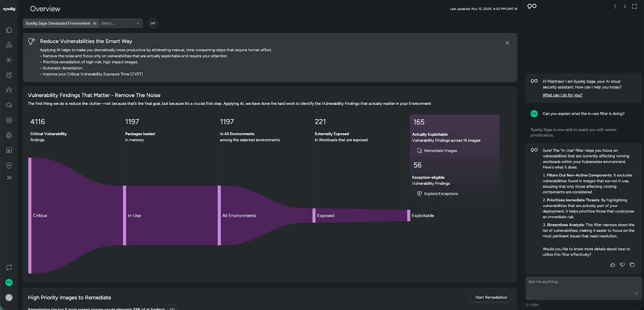
Task: Click the 221 Externally Exposed count
Action: (x=320, y=122)
